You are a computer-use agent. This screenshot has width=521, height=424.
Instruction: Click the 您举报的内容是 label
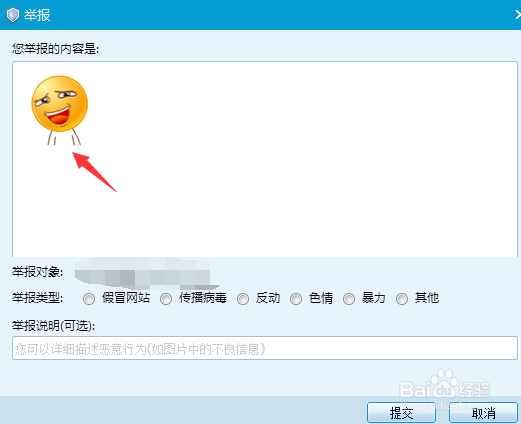click(x=55, y=49)
